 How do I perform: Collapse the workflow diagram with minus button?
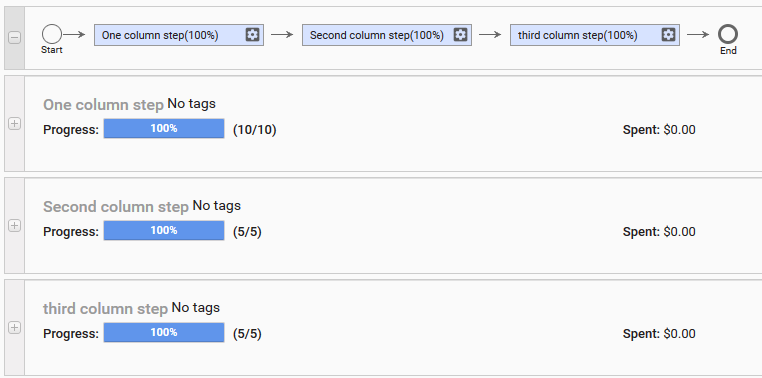15,38
